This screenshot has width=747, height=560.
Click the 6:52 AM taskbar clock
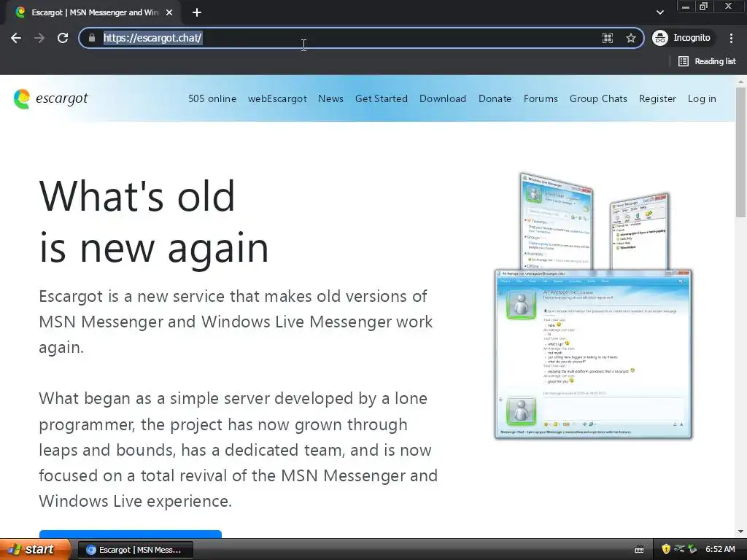(x=720, y=549)
